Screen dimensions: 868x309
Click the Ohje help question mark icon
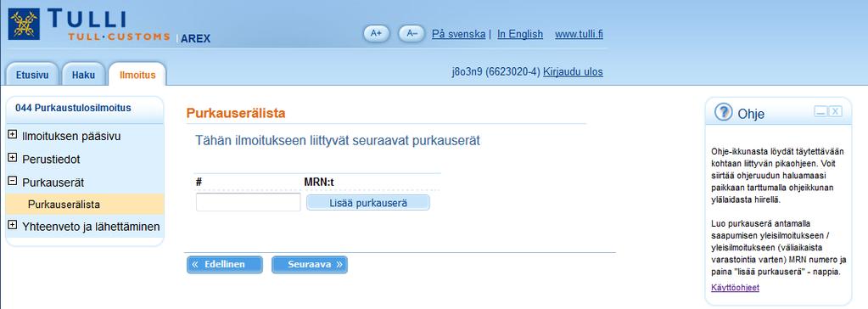(723, 112)
